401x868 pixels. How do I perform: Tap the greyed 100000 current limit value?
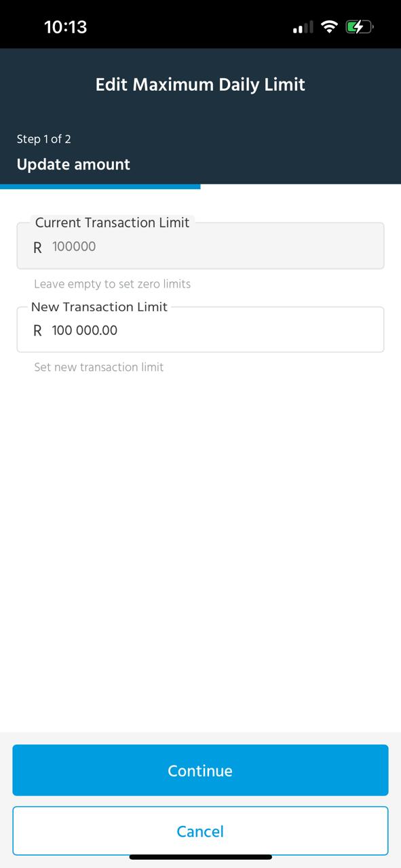pos(74,247)
